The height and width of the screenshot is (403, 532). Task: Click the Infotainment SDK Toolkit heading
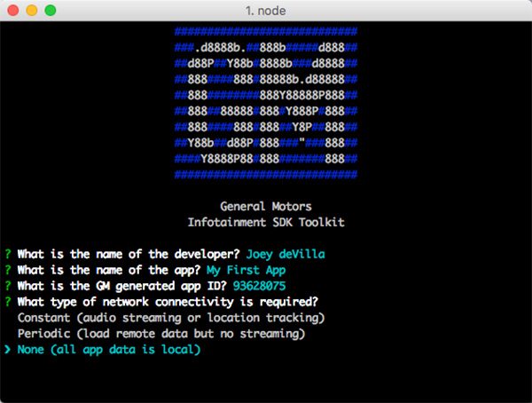(x=266, y=222)
